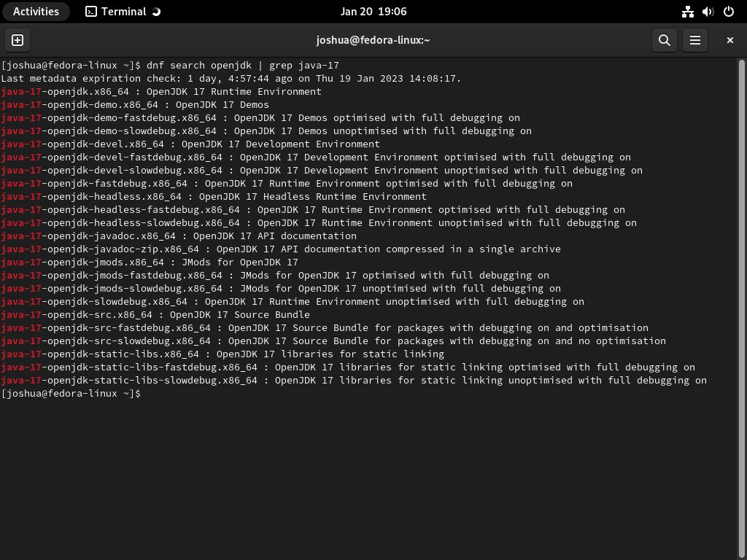
Task: Open the system status menu at top right
Action: pyautogui.click(x=707, y=11)
